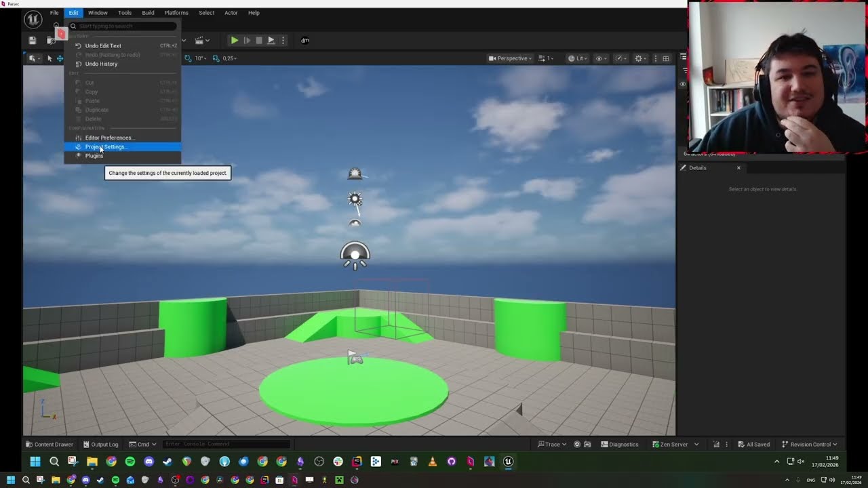Open Windows Start menu on taskbar
Image resolution: width=868 pixels, height=488 pixels.
35,462
